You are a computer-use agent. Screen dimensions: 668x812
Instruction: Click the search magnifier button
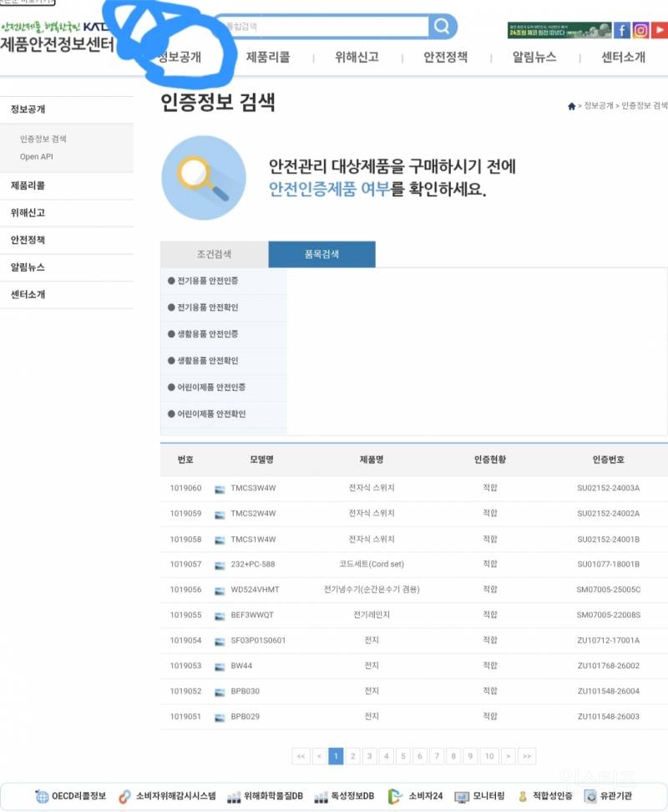[442, 26]
